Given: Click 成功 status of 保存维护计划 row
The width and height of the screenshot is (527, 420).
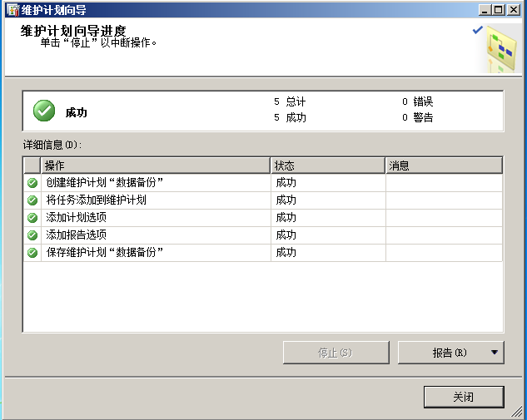Looking at the screenshot, I should 286,253.
